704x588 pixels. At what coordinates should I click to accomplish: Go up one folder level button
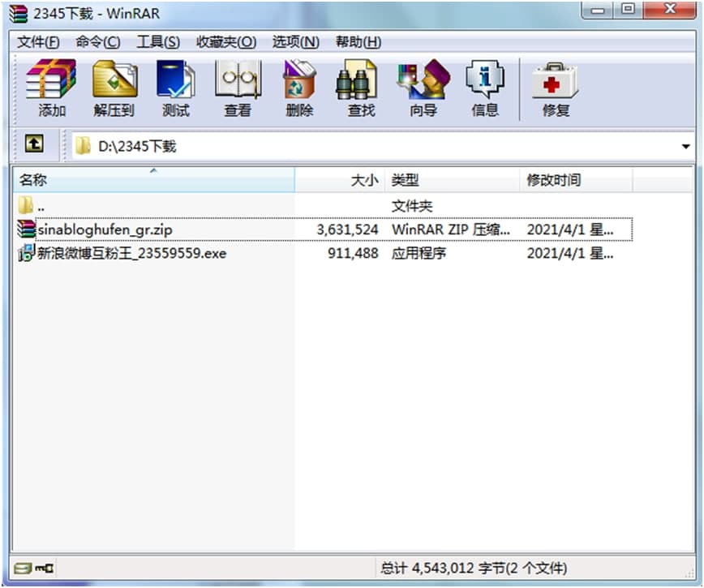tap(34, 144)
